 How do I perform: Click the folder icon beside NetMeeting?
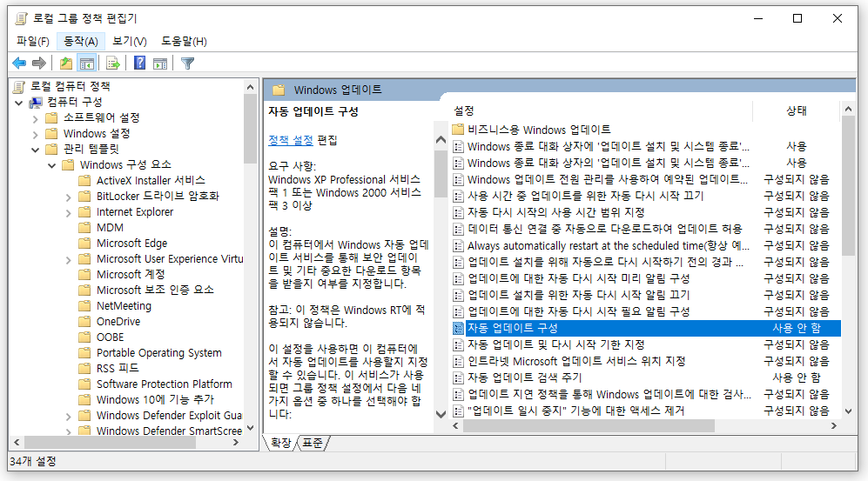point(84,306)
